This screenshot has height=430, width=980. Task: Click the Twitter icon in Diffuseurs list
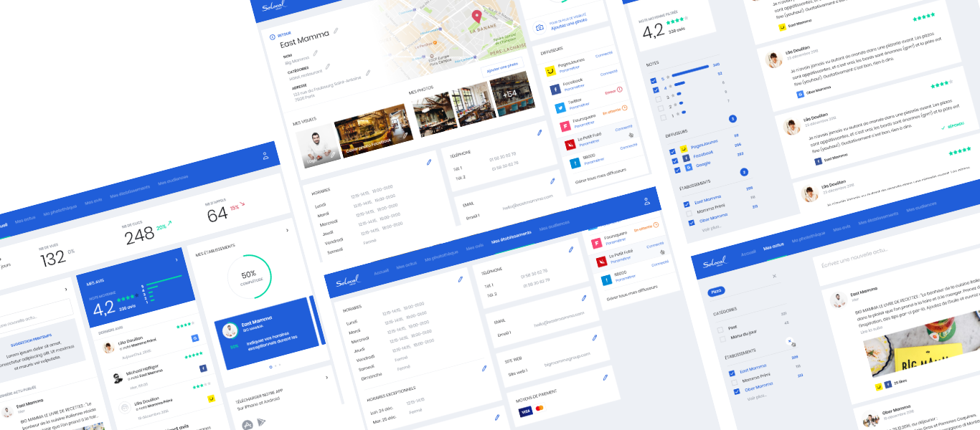point(560,108)
